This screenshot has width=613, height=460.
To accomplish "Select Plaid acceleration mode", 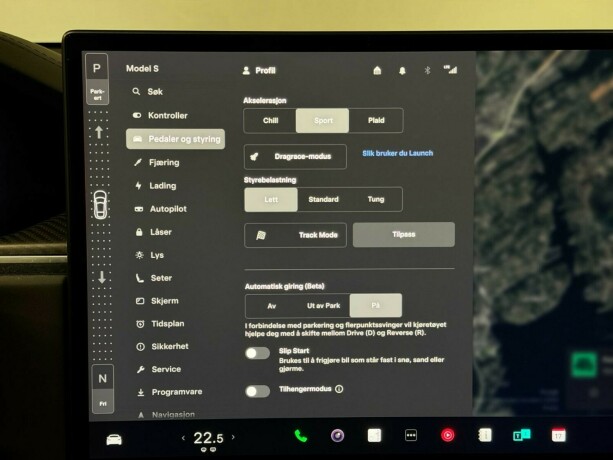I will coord(376,120).
